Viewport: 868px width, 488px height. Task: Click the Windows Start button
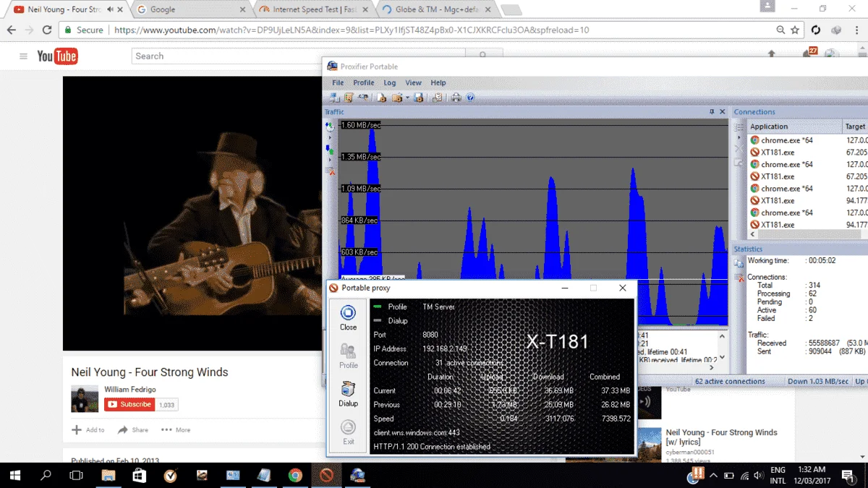(14, 475)
